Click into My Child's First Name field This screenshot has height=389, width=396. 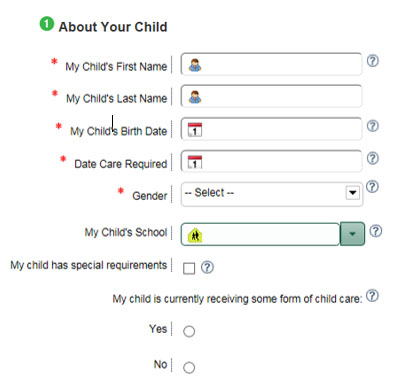tap(271, 64)
